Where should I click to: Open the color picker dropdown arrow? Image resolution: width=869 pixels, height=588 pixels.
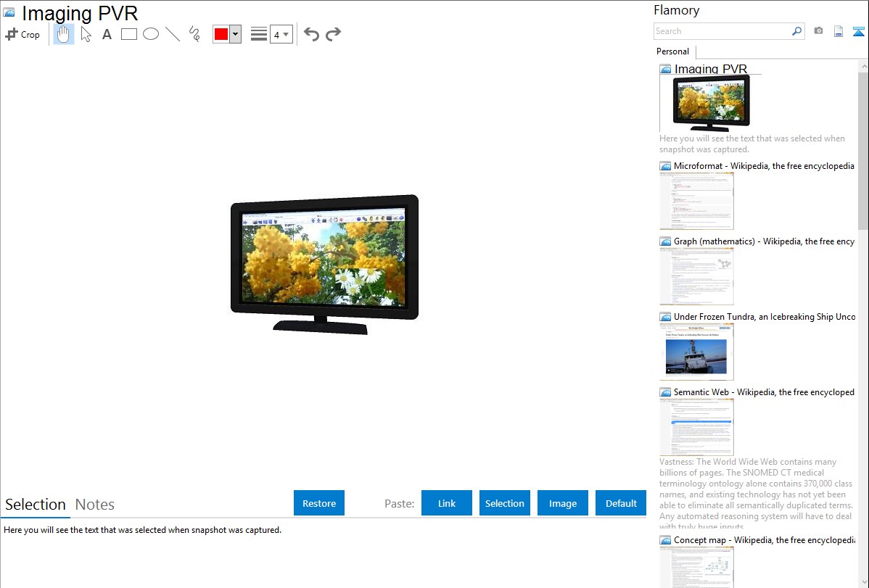click(235, 34)
